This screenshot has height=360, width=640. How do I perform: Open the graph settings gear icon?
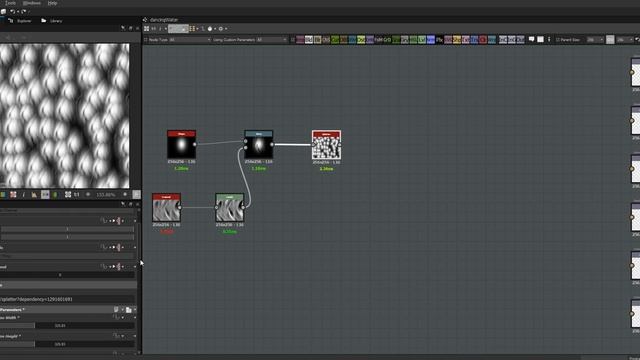221,29
